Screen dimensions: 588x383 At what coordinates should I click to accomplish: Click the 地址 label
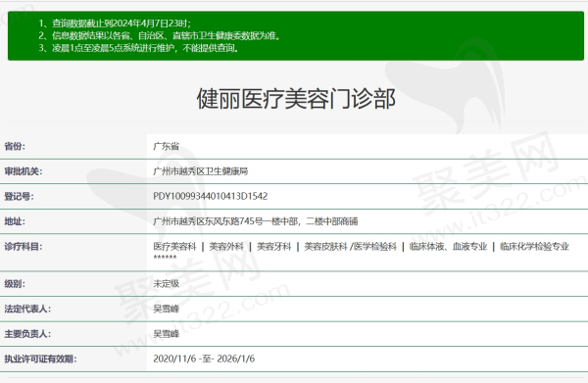coord(15,221)
